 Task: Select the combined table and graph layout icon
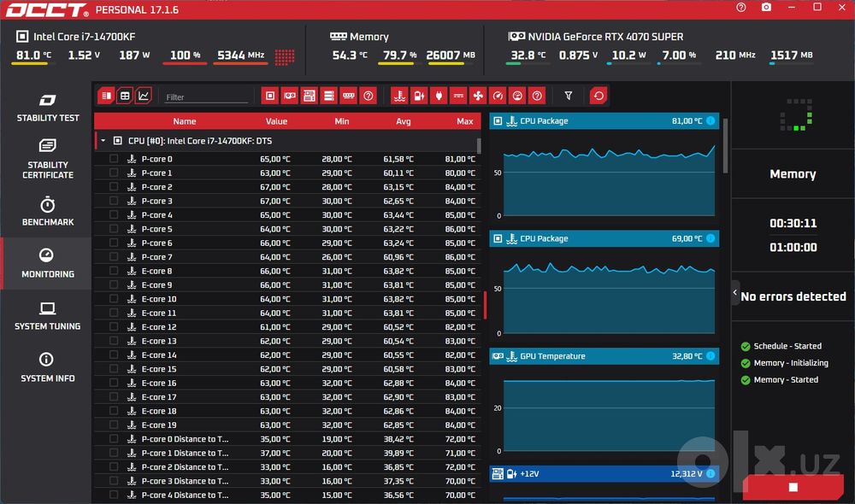click(106, 96)
